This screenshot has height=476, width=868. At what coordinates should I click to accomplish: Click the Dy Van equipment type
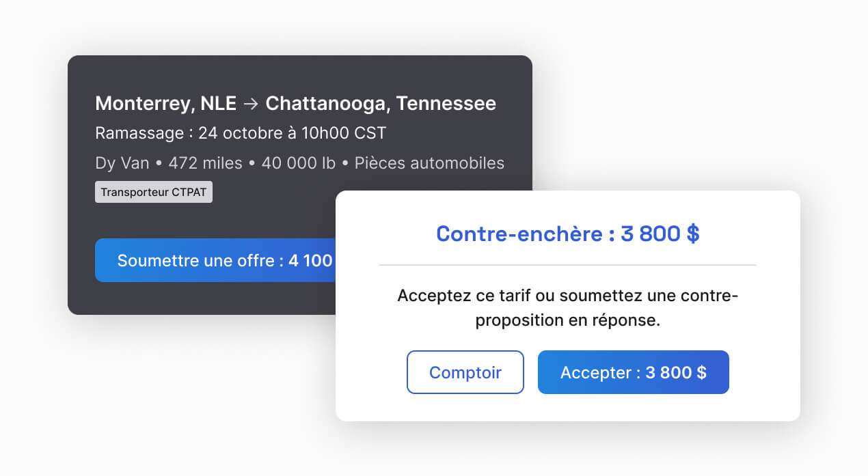tap(122, 163)
